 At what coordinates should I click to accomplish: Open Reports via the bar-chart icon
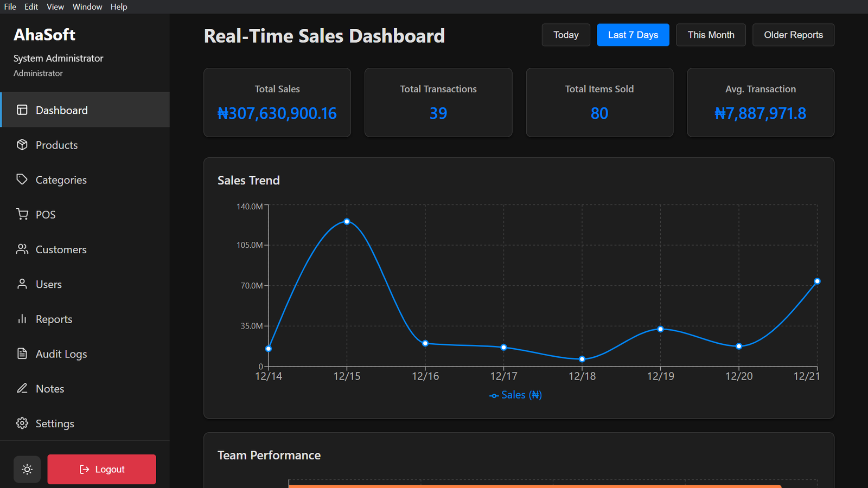[x=22, y=319]
